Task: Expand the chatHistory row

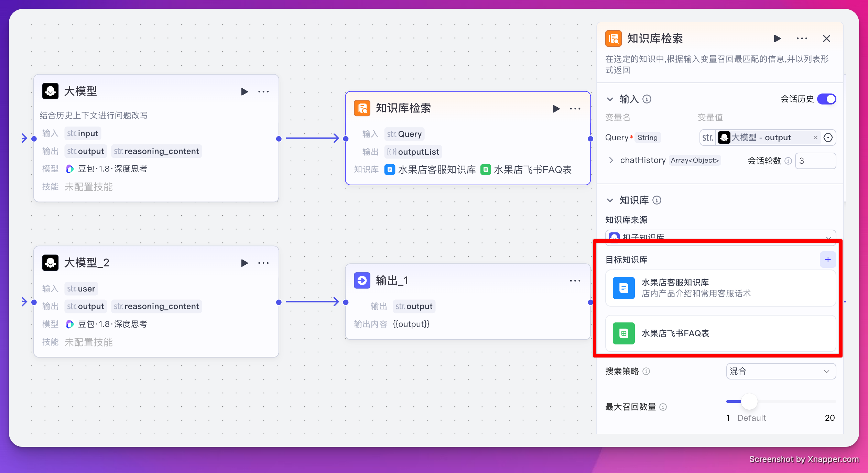Action: click(x=611, y=160)
